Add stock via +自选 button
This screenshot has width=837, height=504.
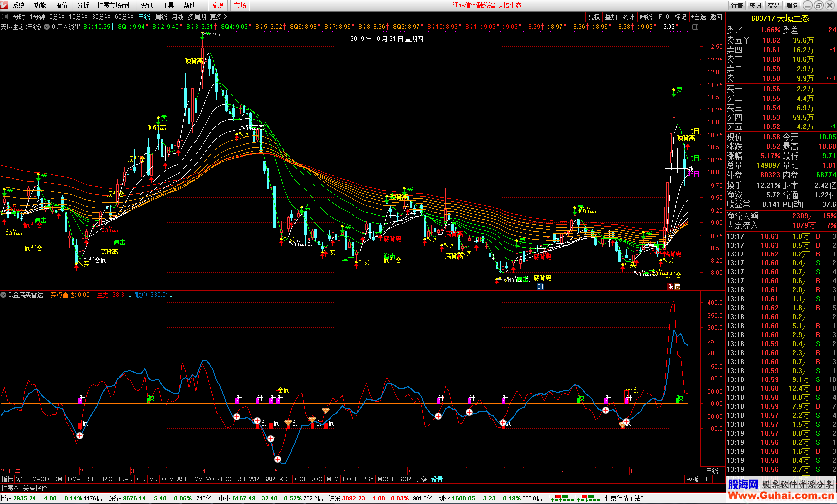tap(699, 17)
